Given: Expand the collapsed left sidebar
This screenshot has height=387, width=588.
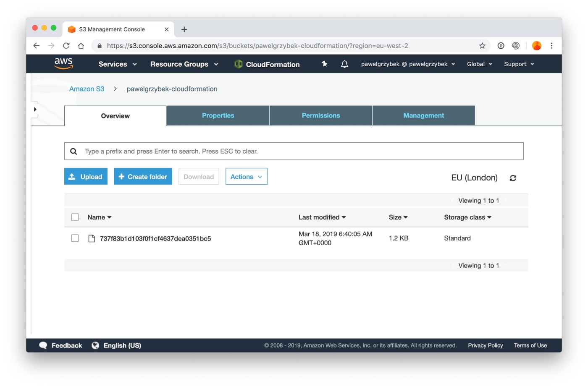Looking at the screenshot, I should (x=35, y=109).
